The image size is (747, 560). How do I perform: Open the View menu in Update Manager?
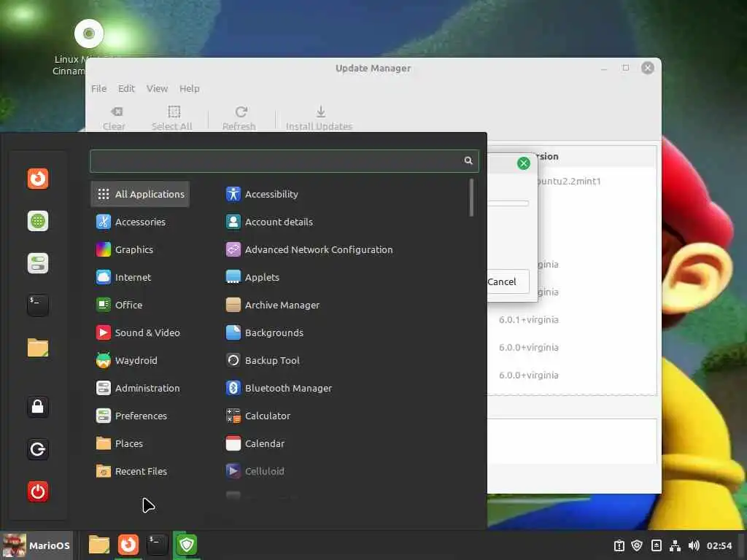tap(157, 88)
